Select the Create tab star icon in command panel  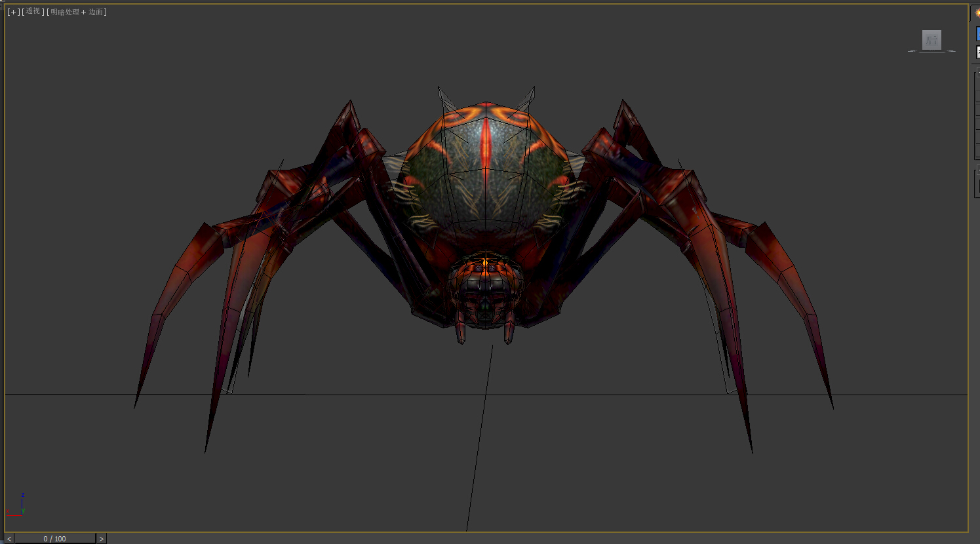tap(977, 13)
